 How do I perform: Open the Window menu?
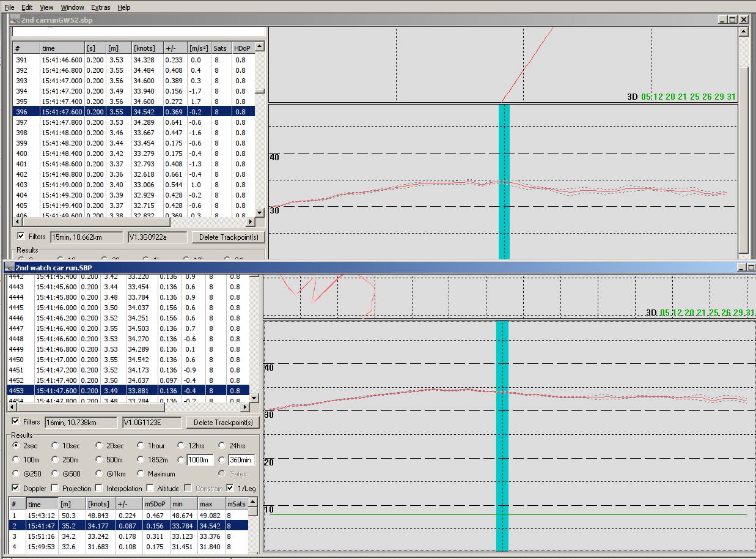coord(72,7)
